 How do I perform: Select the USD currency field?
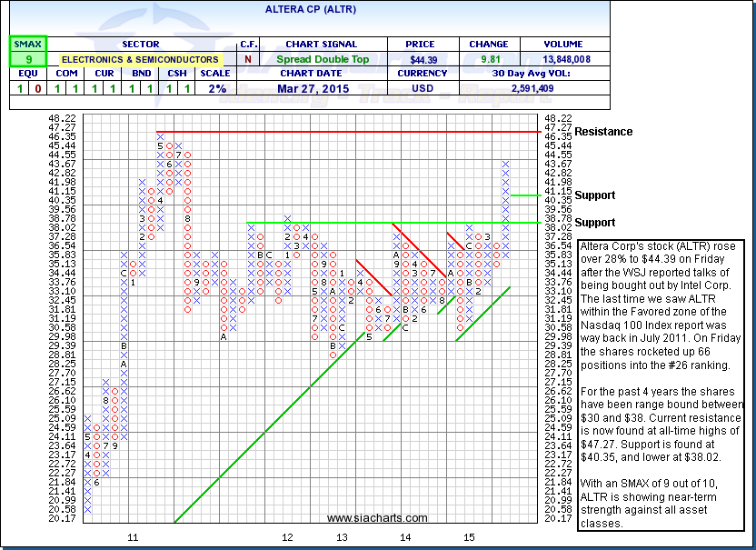[x=424, y=89]
